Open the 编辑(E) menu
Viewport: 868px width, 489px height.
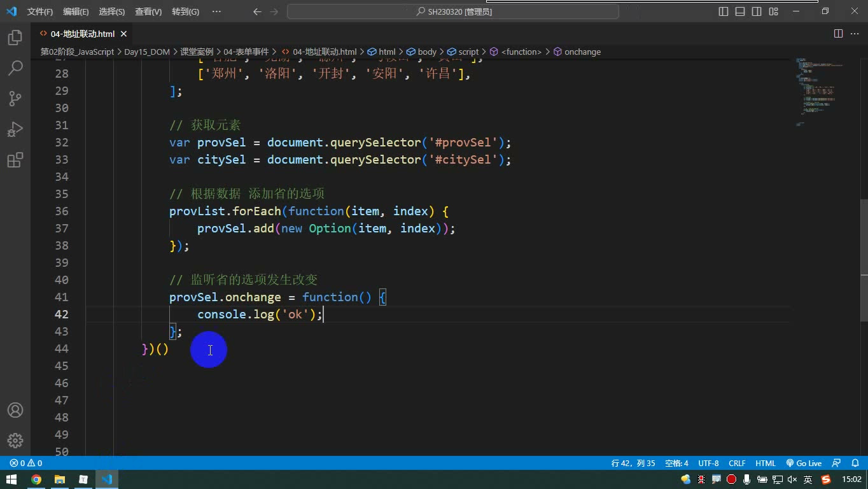coord(76,11)
